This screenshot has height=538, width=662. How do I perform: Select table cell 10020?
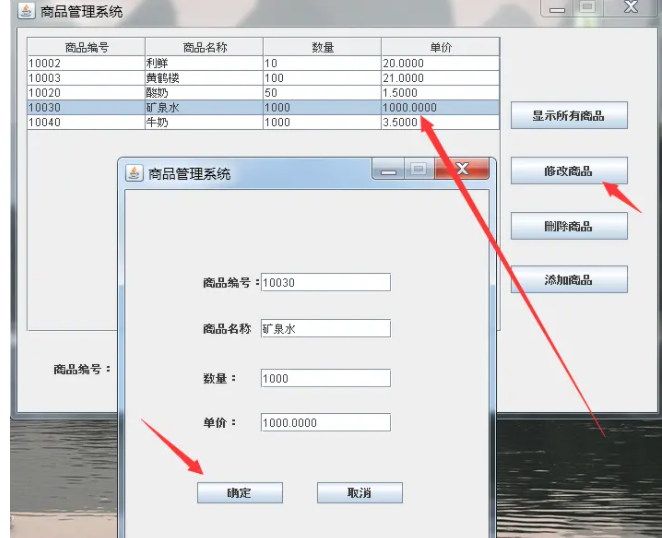[86, 93]
